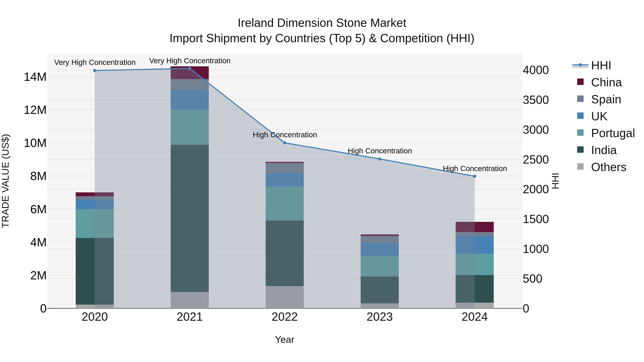
Task: Select the India segment of the 2020 bar
Action: [x=95, y=271]
